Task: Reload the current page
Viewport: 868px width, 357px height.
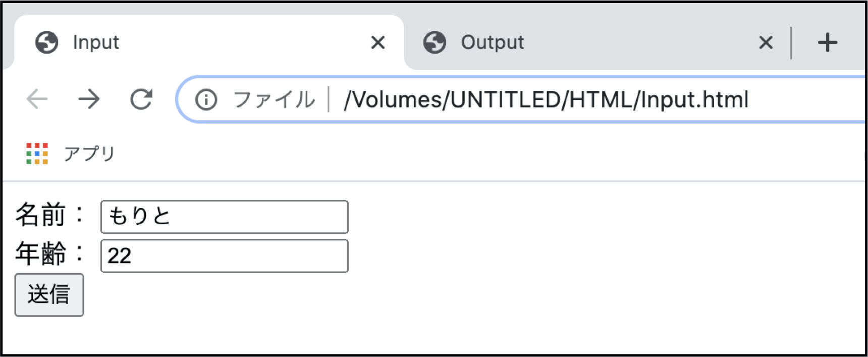Action: [141, 99]
